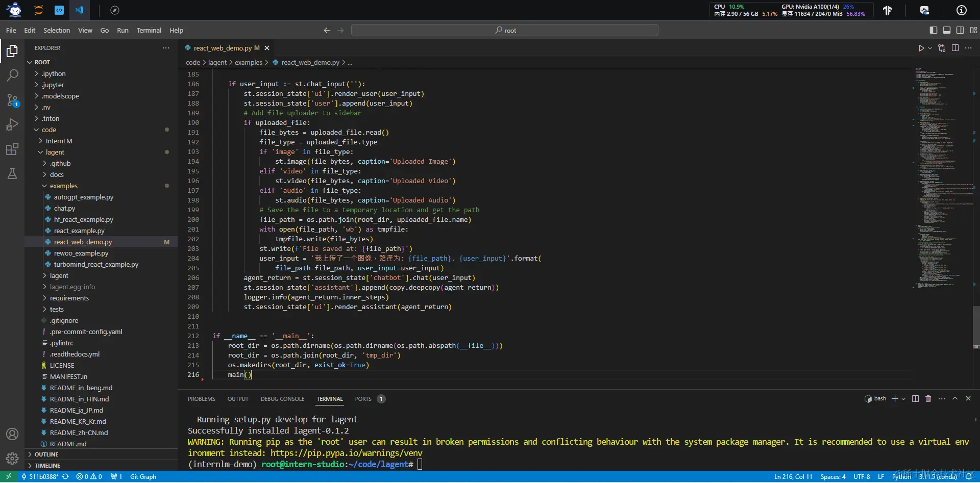Toggle the secondary side bar layout button
The image size is (980, 483).
pyautogui.click(x=960, y=30)
